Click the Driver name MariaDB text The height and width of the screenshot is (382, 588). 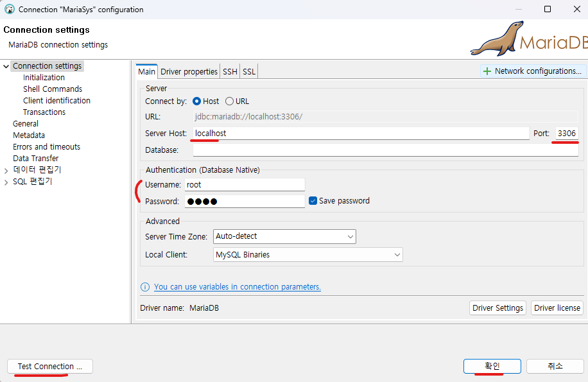(x=204, y=308)
